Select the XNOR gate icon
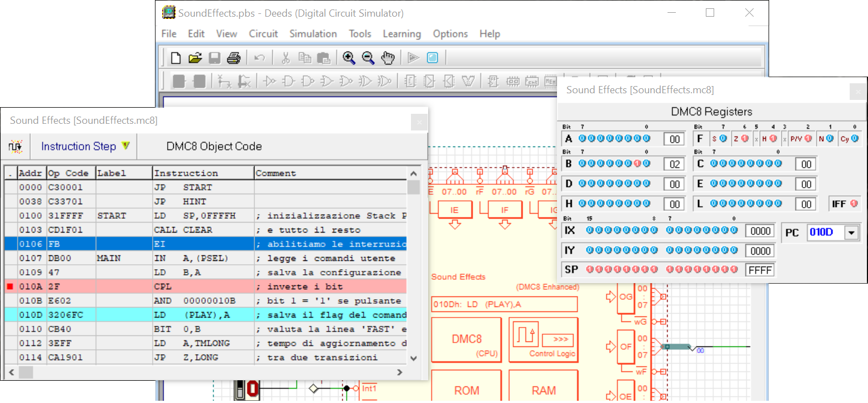Screen dimensions: 868x403 384,82
